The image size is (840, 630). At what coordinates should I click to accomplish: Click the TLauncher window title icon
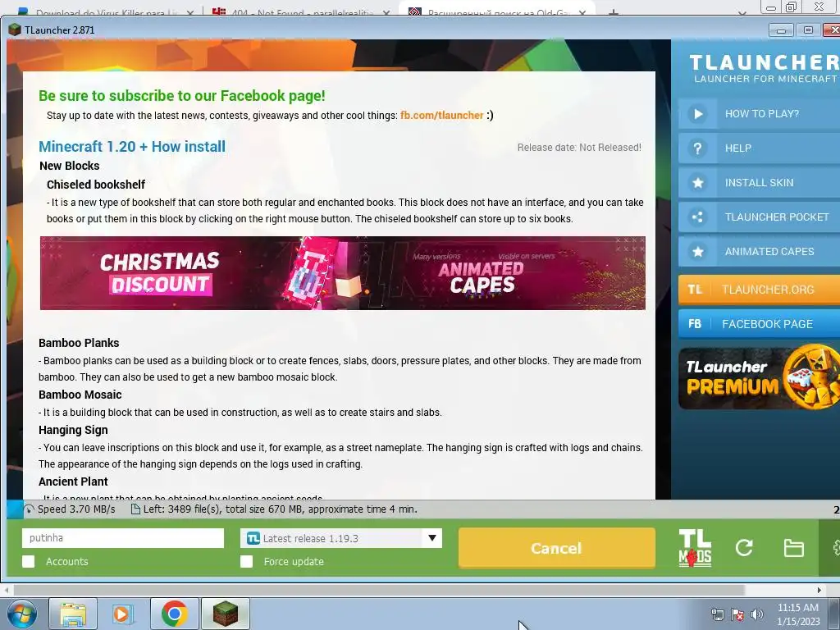15,30
